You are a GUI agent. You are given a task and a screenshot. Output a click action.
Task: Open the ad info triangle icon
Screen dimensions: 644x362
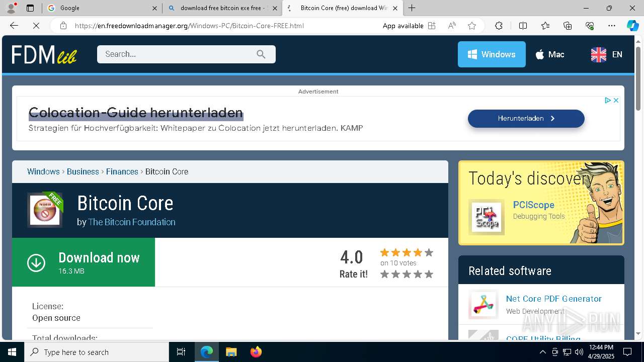[x=608, y=101]
